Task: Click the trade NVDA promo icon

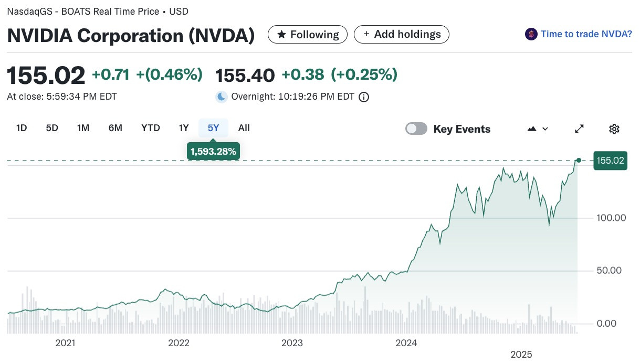Action: pyautogui.click(x=531, y=34)
